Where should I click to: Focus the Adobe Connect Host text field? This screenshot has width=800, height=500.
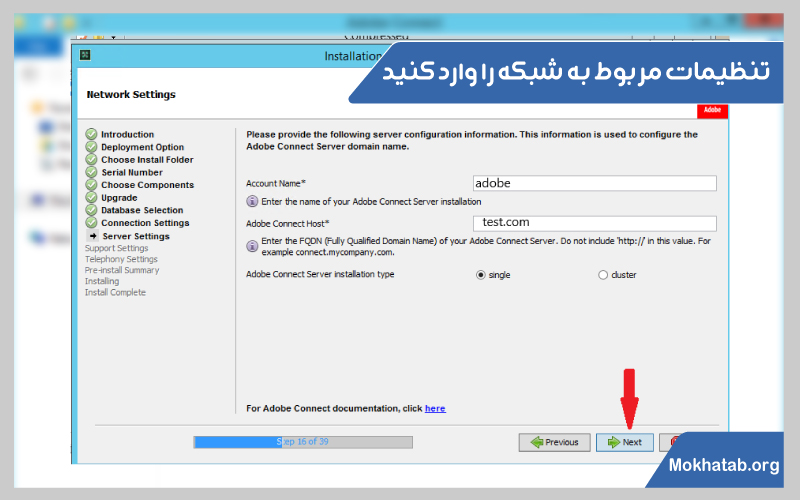594,223
